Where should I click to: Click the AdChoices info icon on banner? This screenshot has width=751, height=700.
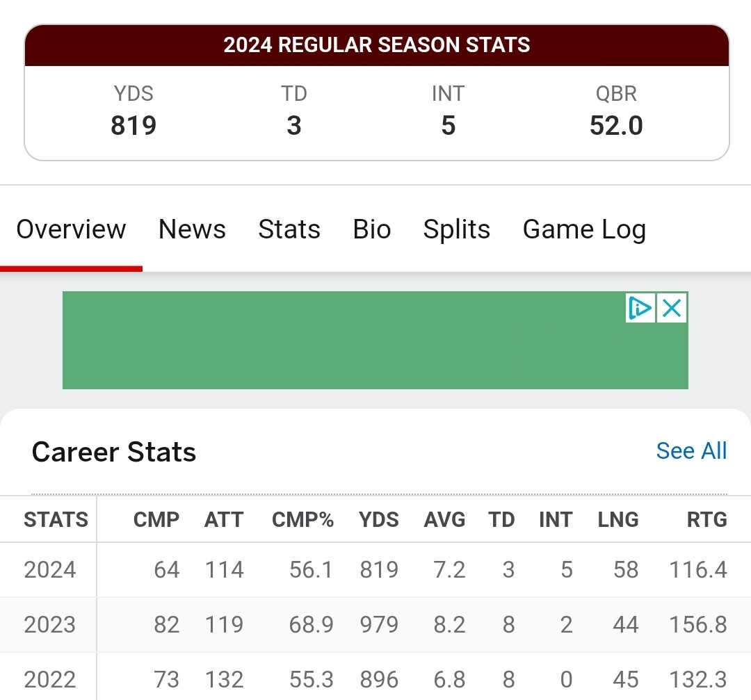click(640, 308)
